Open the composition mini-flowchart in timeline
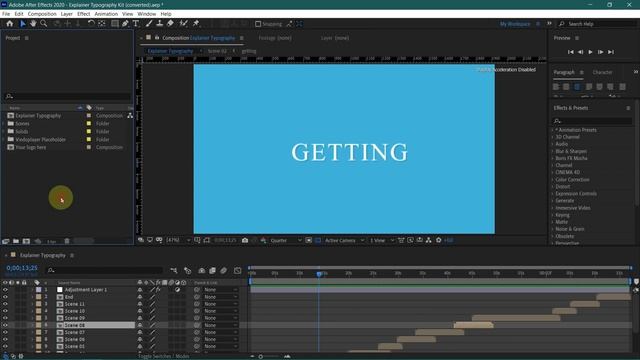Image resolution: width=640 pixels, height=360 pixels. coord(174,271)
